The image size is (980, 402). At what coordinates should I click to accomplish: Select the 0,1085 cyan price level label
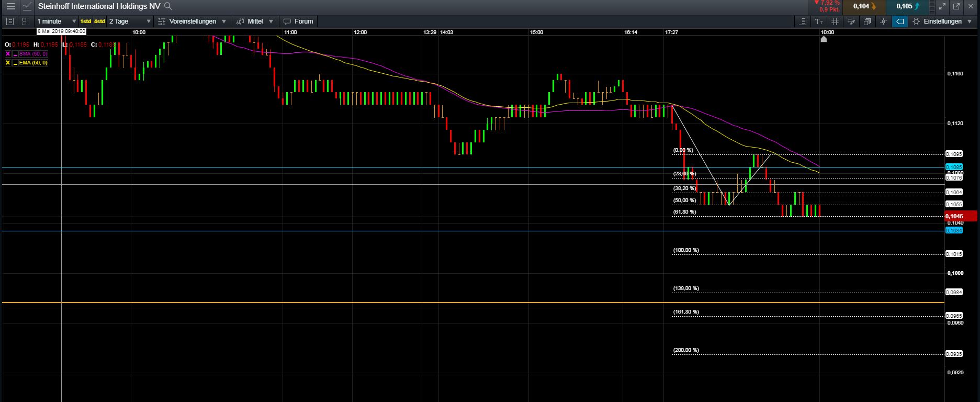coord(954,167)
